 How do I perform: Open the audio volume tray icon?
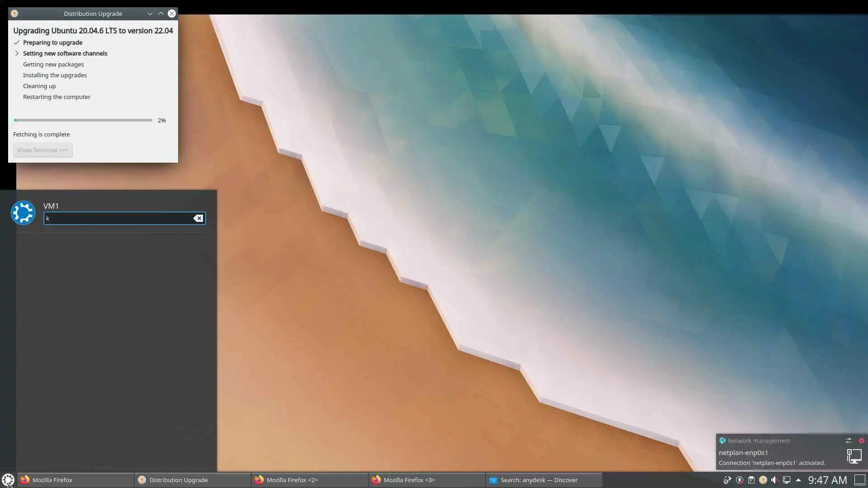774,480
